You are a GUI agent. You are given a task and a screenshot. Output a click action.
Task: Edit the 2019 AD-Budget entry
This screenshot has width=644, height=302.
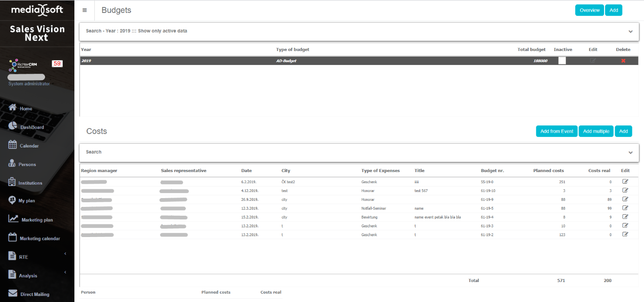[x=592, y=61]
